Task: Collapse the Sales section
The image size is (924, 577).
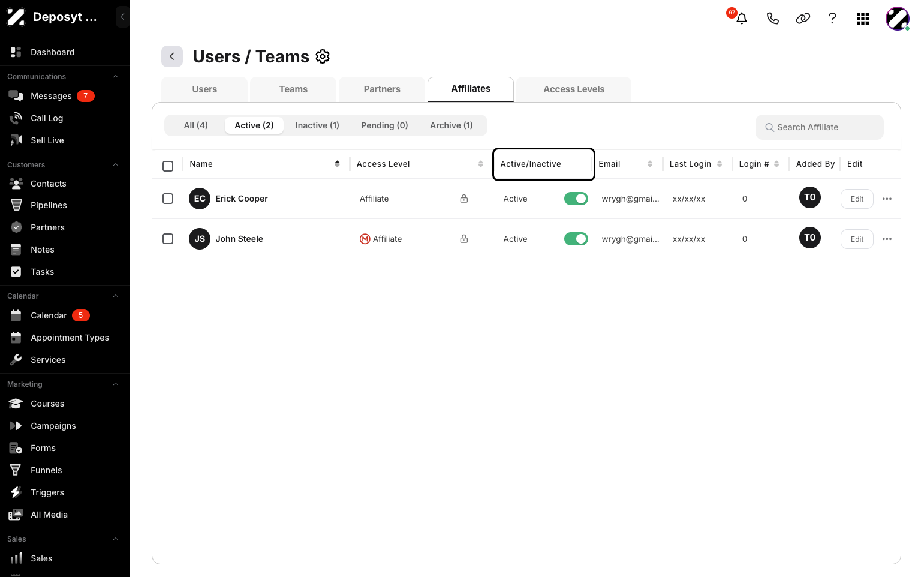Action: tap(116, 539)
